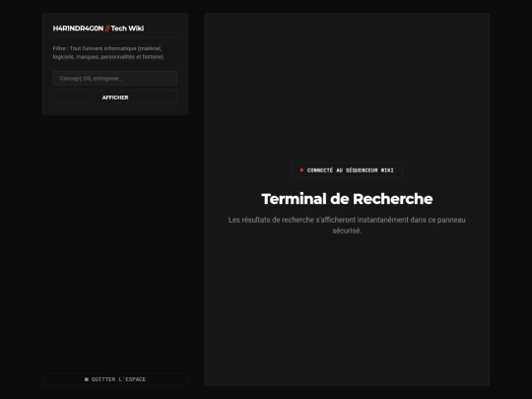The width and height of the screenshot is (532, 399).
Task: Click the "Terminal de Recherche" heading
Action: pyautogui.click(x=347, y=199)
